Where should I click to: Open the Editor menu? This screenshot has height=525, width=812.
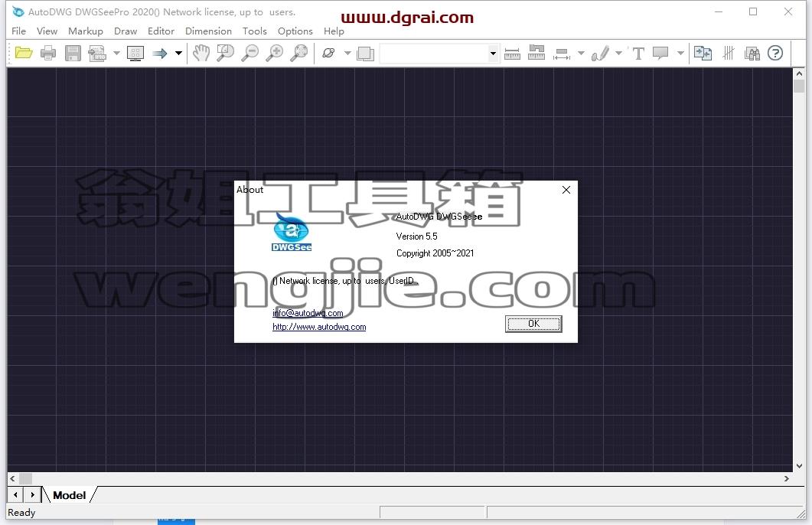click(161, 31)
